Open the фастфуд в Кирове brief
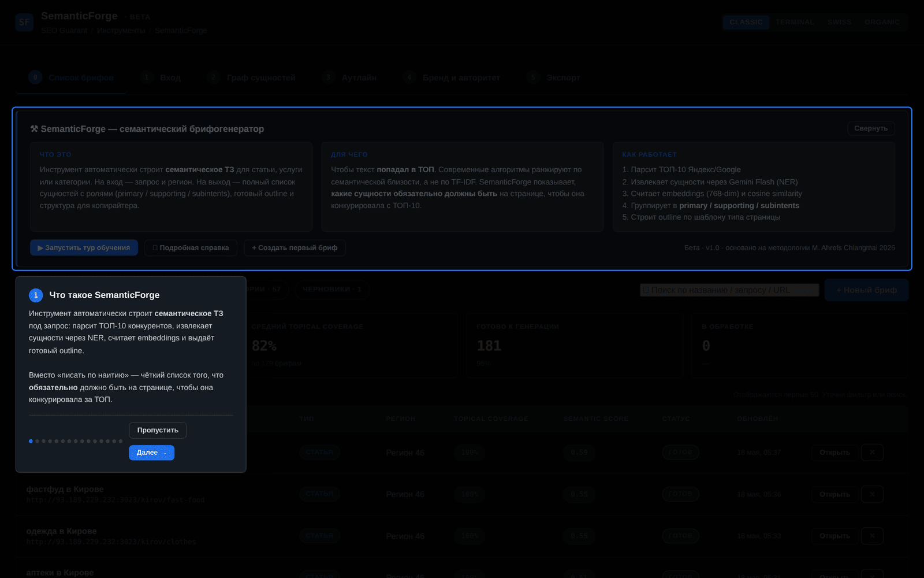This screenshot has width=924, height=578. tap(834, 494)
